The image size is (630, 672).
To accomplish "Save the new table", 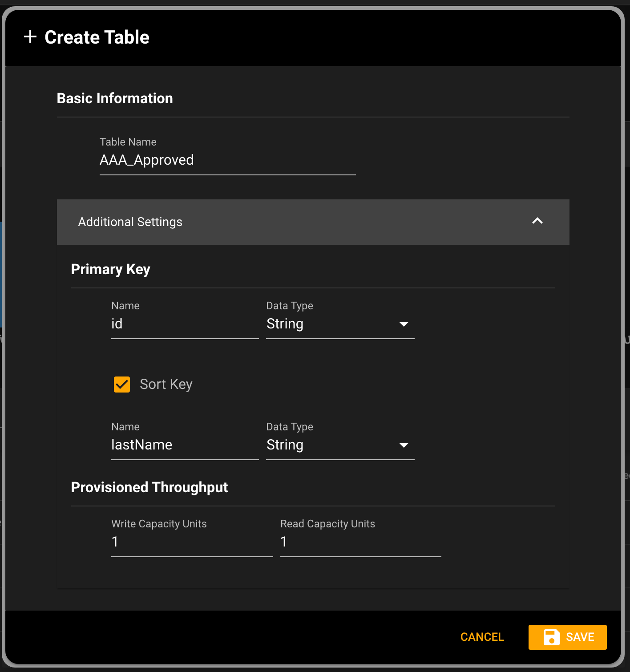I will 568,637.
